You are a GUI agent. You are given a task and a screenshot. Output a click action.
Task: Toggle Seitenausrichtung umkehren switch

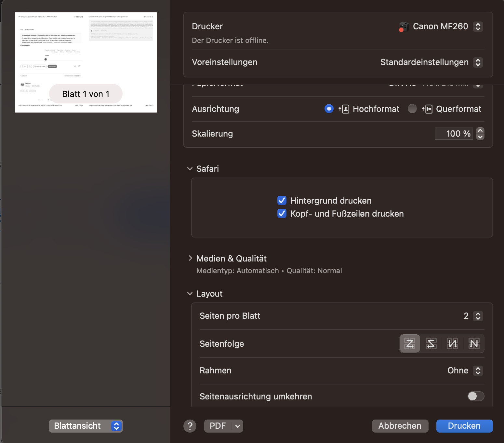[476, 396]
